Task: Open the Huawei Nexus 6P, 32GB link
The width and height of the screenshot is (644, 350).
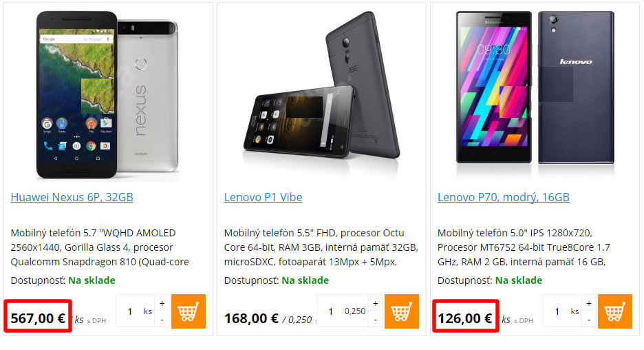Action: 72,198
